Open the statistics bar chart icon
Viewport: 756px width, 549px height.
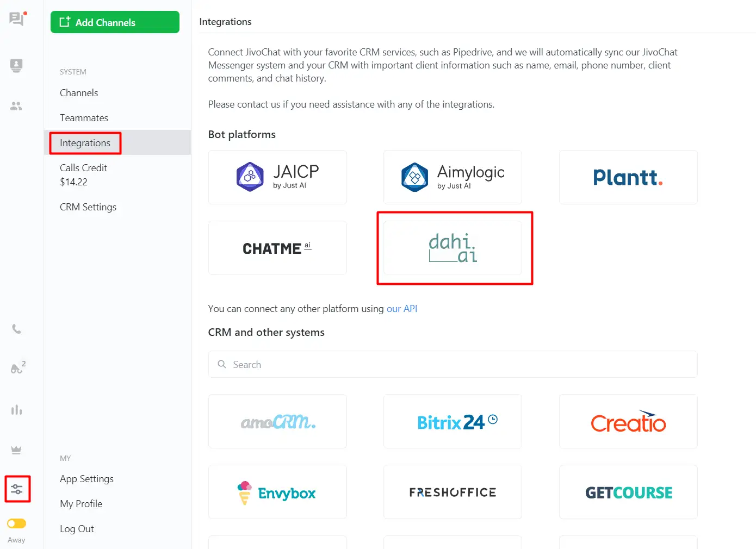(17, 410)
